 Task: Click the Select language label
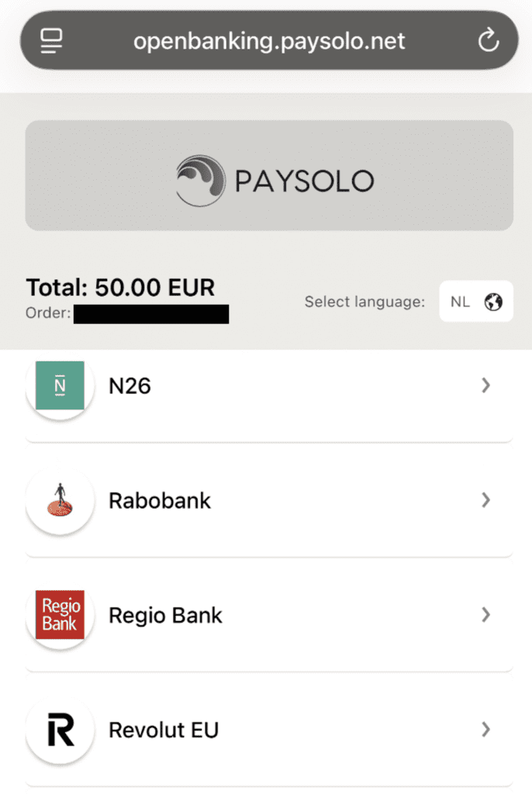[x=364, y=302]
